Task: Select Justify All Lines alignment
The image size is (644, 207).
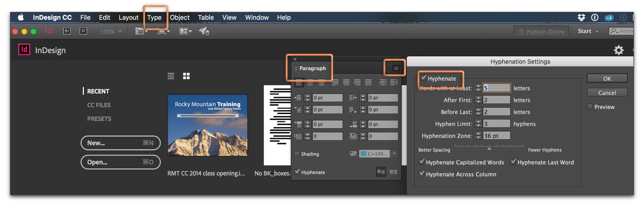Action: pos(368,82)
